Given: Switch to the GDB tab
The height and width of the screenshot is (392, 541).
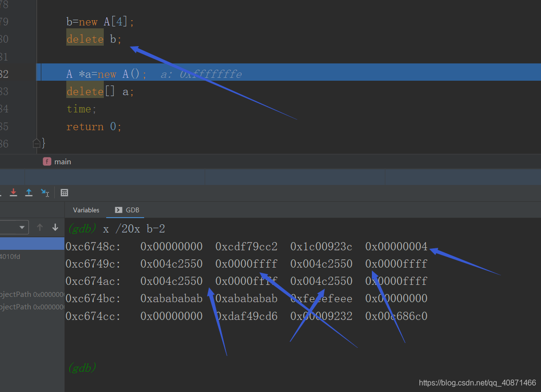Looking at the screenshot, I should coord(127,210).
